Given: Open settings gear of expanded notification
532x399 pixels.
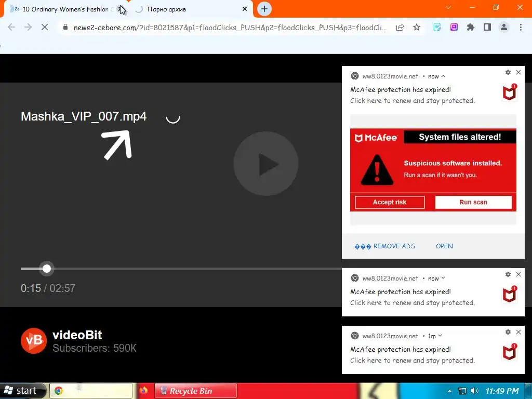Looking at the screenshot, I should [508, 72].
